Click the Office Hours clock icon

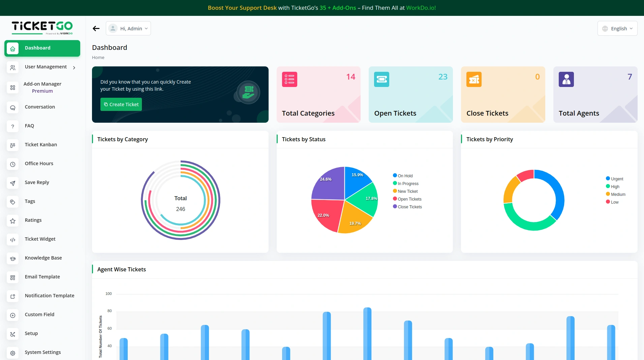pyautogui.click(x=12, y=164)
